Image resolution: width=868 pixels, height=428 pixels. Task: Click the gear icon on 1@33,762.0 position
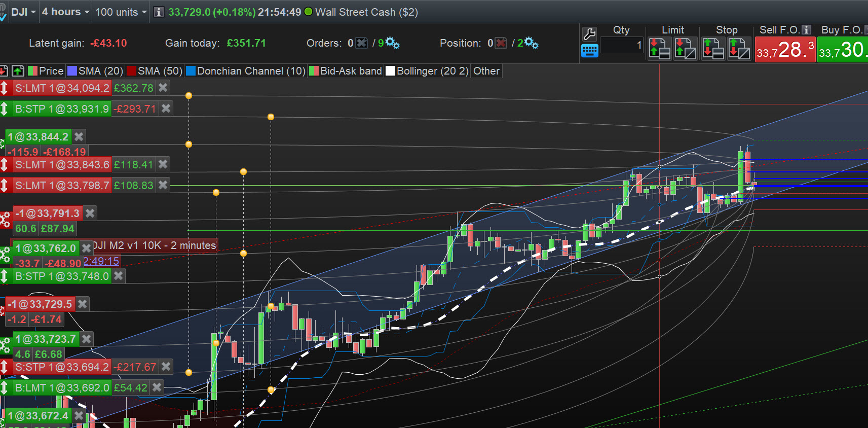click(5, 255)
